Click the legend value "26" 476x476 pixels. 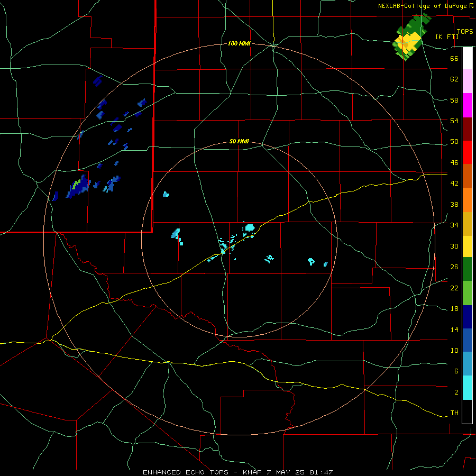tap(454, 267)
